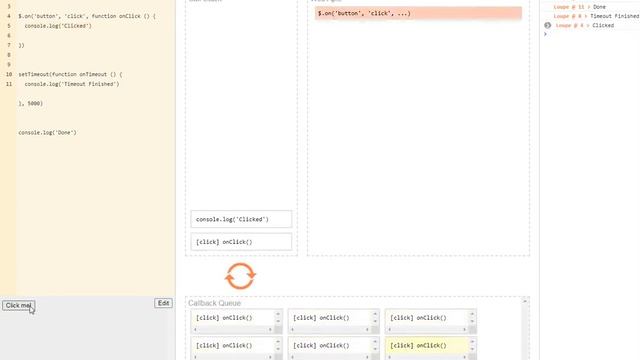
Task: Click the yellow highlighted [click] onClick() queue item
Action: coord(427,346)
